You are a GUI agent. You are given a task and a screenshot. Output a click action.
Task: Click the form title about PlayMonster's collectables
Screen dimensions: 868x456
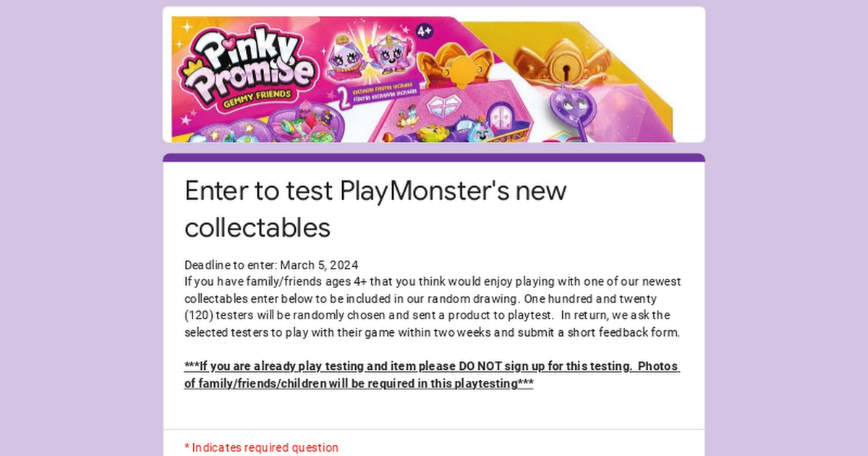click(x=375, y=208)
